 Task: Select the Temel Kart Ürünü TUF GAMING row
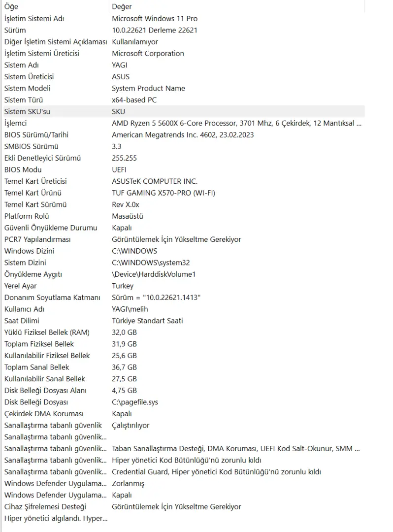(183, 193)
